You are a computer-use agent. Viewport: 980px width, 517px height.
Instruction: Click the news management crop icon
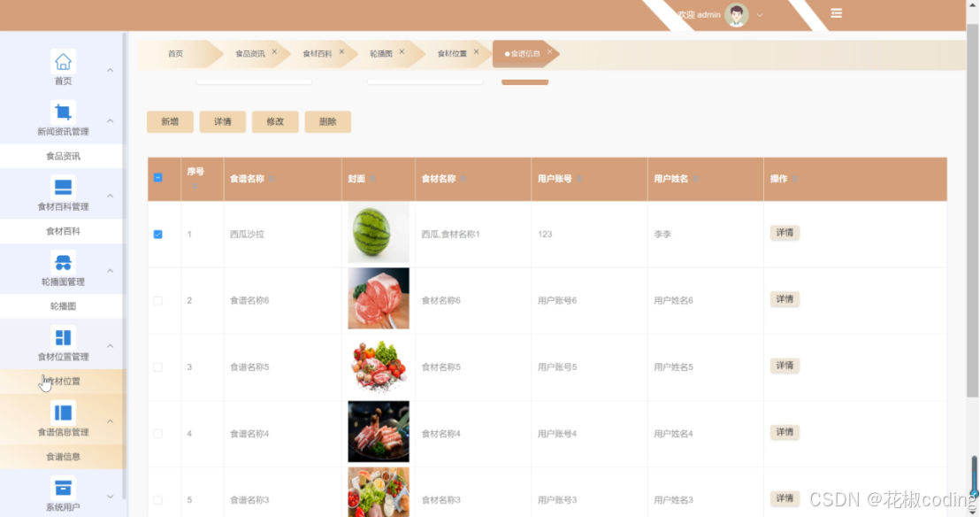click(x=63, y=112)
